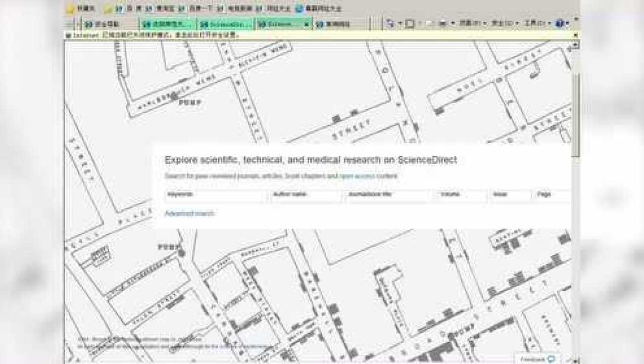This screenshot has height=364, width=644.
Task: Click the vertical scrollbar thumb
Action: (x=576, y=116)
